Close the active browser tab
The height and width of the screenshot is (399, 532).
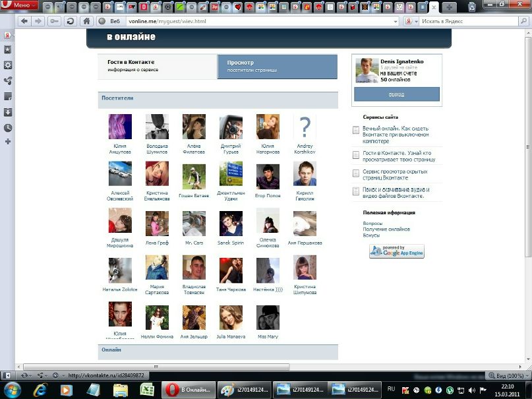(434, 7)
